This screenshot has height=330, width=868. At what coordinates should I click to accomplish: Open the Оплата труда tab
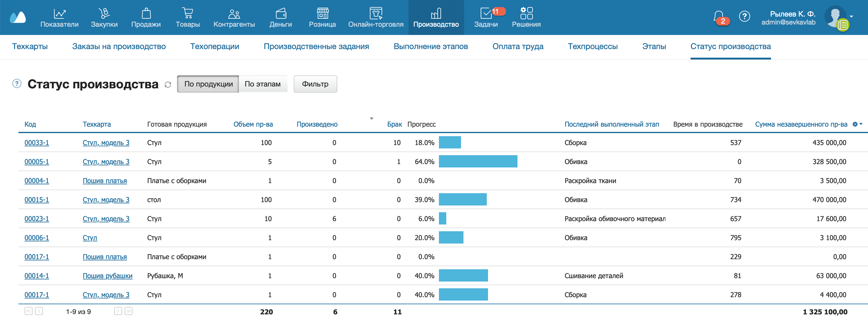517,47
